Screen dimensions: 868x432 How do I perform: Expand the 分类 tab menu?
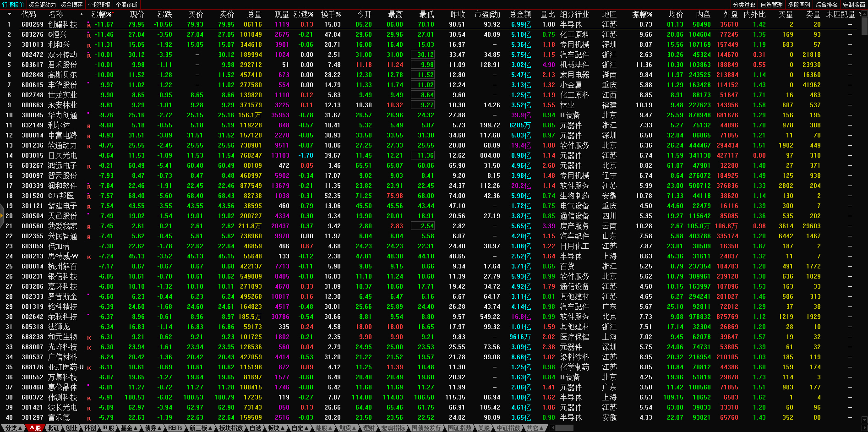[x=13, y=428]
